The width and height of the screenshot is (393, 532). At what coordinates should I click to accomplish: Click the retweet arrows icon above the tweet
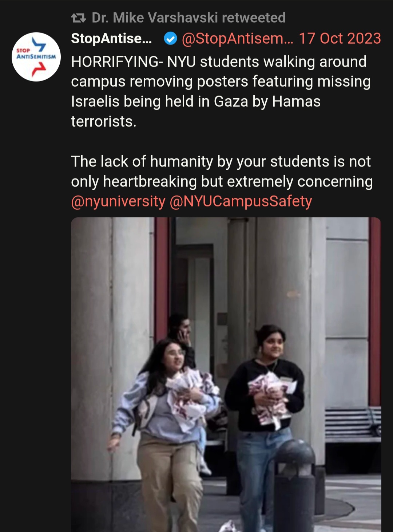click(78, 17)
